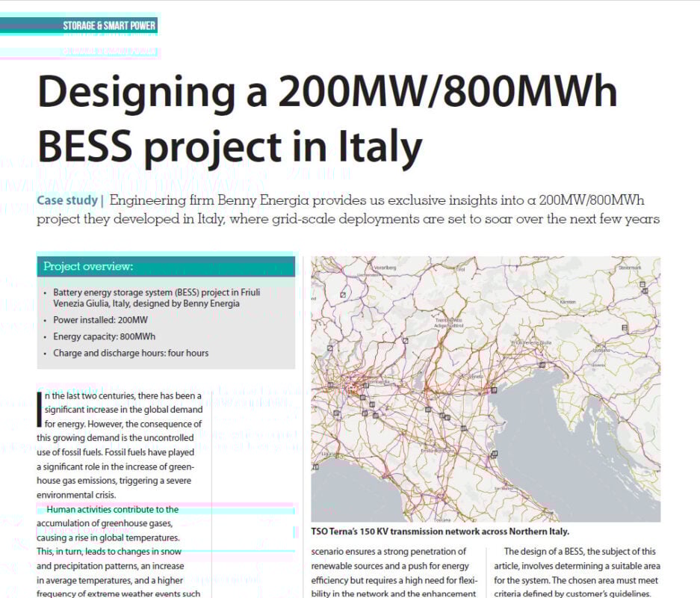700x598 pixels.
Task: Click the STORAGE & SMART POWER section header
Action: tap(109, 25)
